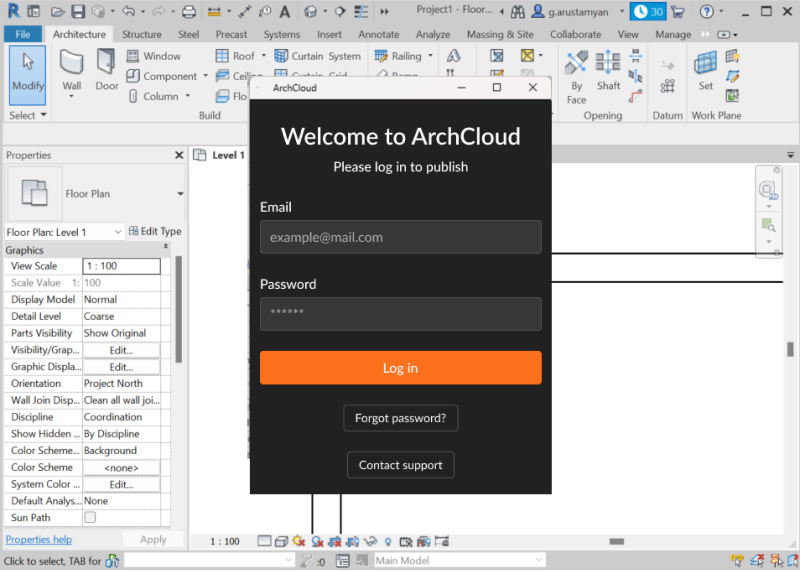Viewport: 800px width, 571px height.
Task: Click the Email input field
Action: tap(400, 237)
